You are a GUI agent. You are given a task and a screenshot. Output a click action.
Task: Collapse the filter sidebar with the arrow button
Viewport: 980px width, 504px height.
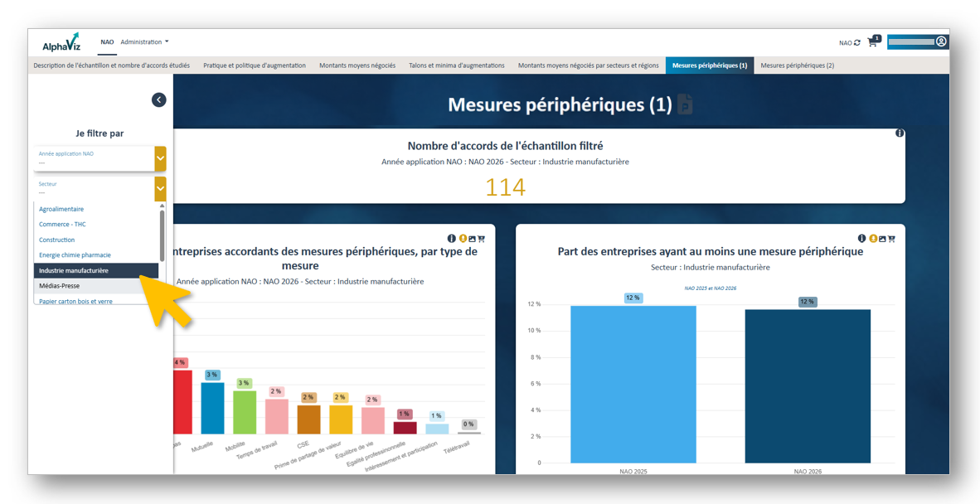(158, 99)
